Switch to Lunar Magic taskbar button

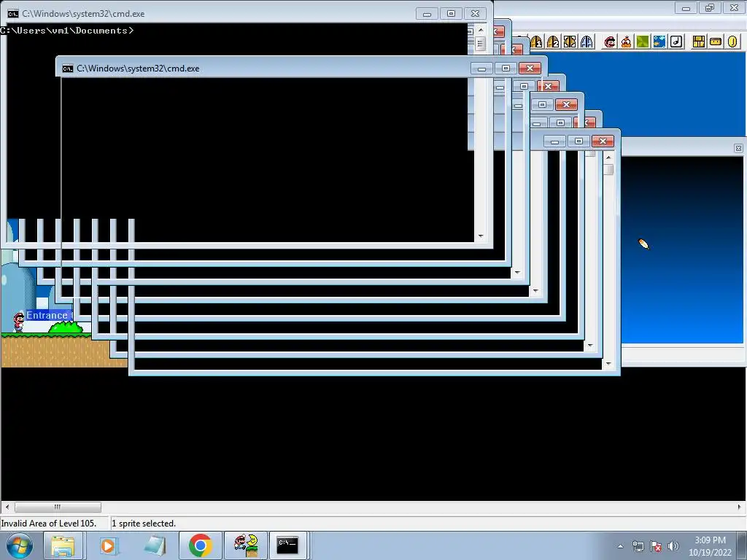pyautogui.click(x=246, y=545)
